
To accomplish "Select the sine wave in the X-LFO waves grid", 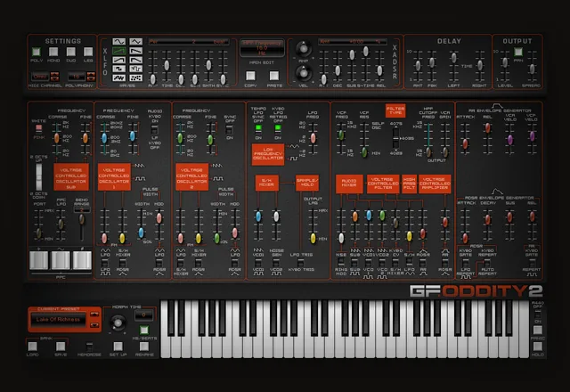I will pos(118,42).
